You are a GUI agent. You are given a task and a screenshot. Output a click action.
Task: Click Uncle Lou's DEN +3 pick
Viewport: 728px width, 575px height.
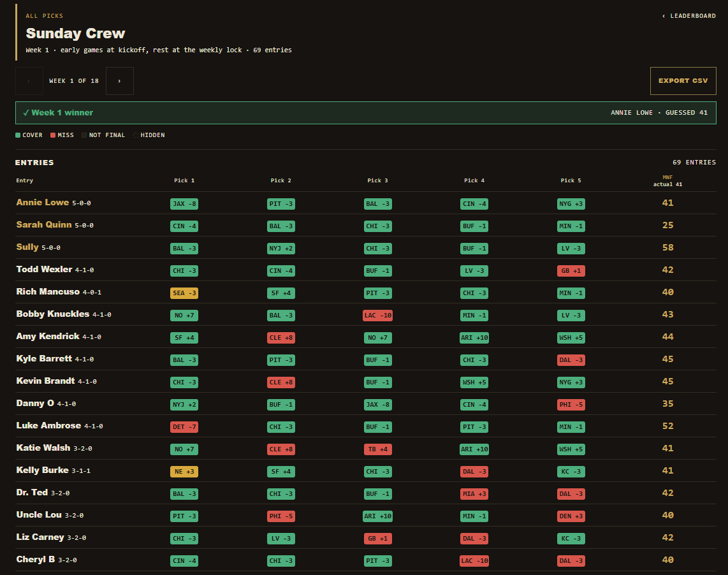(571, 516)
